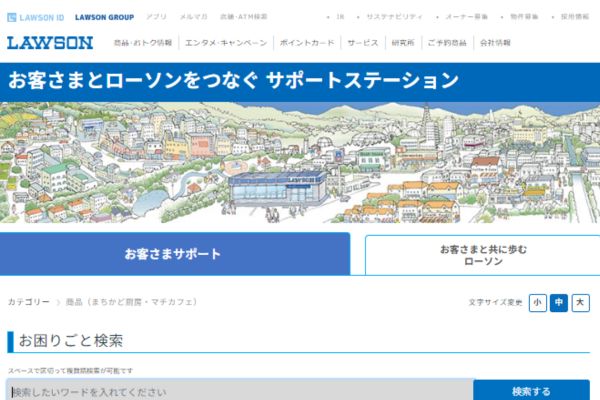Set font size to small (小)
The width and height of the screenshot is (600, 400).
coord(538,302)
